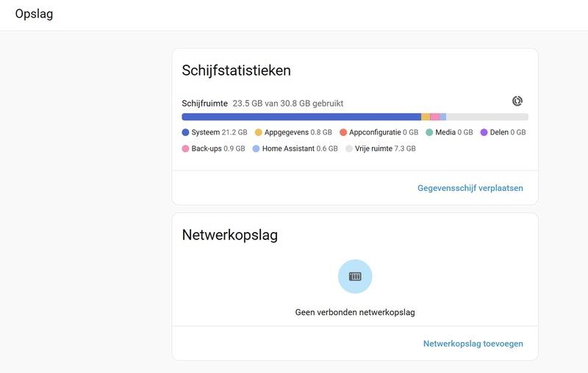Click the light-blue Home Assistant legend dot
This screenshot has width=588, height=373.
[256, 148]
